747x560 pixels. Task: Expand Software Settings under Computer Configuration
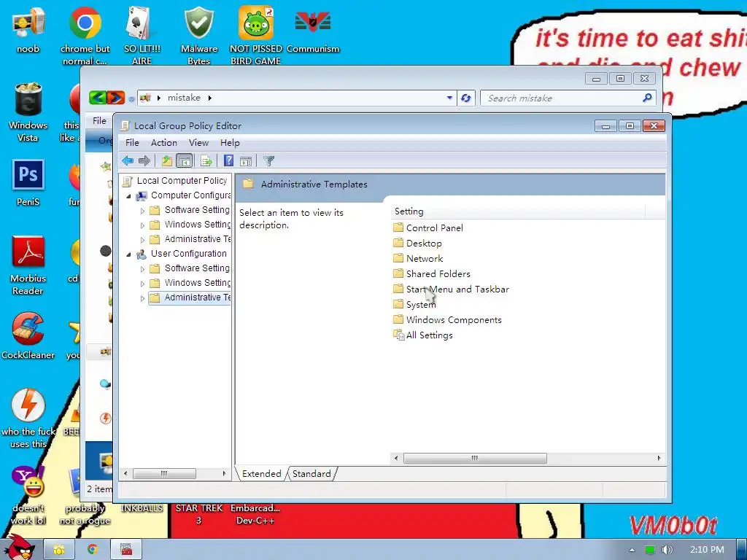point(142,211)
